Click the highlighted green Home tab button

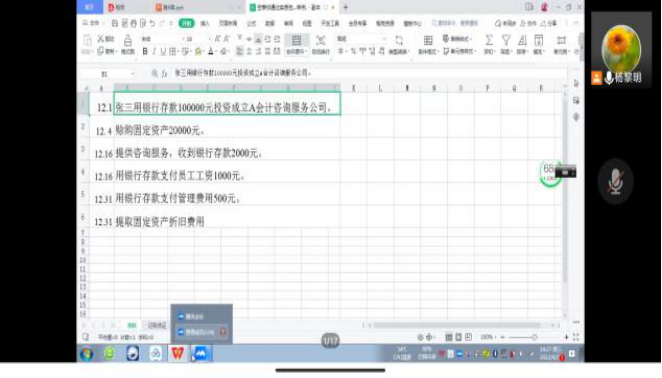tap(186, 23)
